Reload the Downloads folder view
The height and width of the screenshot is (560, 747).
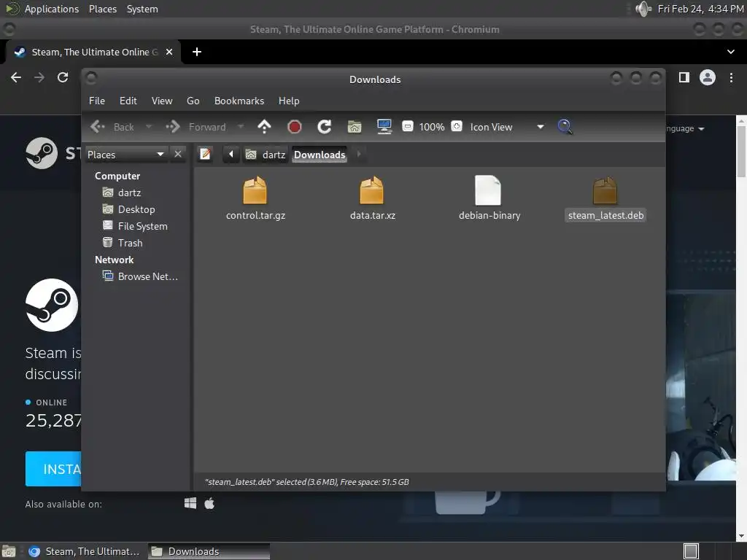click(325, 127)
